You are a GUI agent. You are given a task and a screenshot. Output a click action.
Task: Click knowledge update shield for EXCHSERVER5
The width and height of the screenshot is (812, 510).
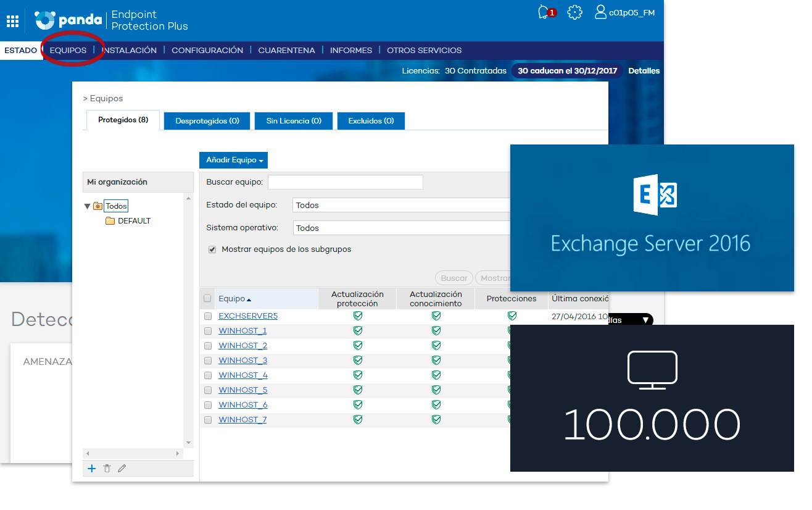(x=436, y=316)
